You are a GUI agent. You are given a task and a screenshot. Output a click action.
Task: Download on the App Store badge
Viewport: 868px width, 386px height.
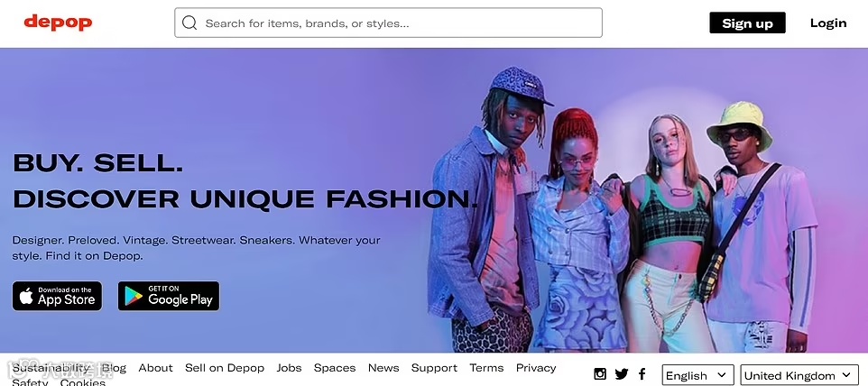coord(58,296)
